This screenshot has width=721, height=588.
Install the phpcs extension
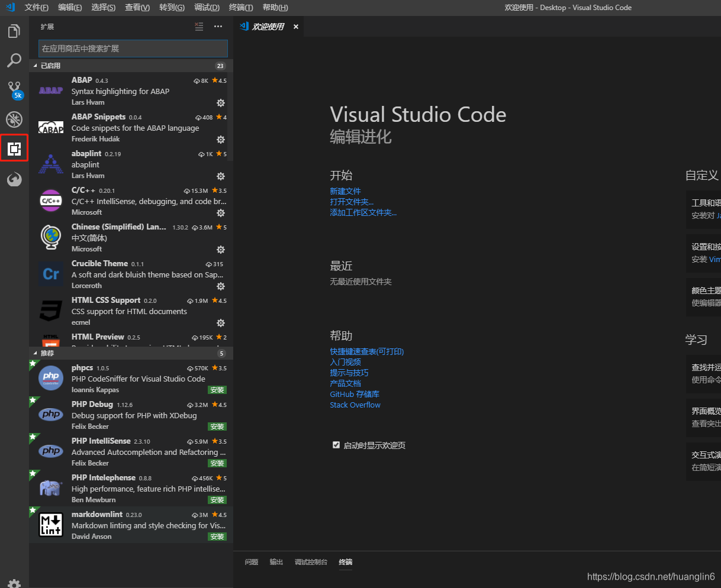tap(217, 390)
